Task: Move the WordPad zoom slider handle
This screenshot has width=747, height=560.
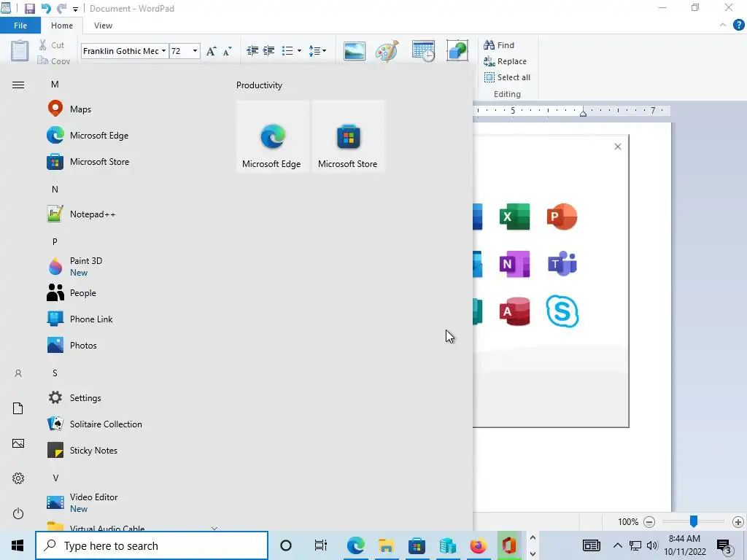Action: [694, 521]
